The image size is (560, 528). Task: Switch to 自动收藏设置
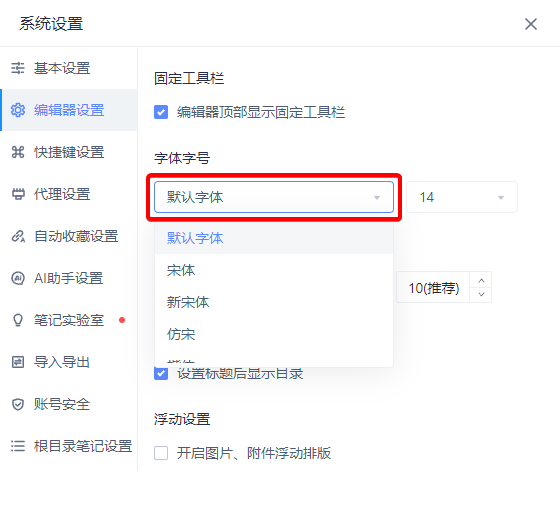click(x=69, y=236)
